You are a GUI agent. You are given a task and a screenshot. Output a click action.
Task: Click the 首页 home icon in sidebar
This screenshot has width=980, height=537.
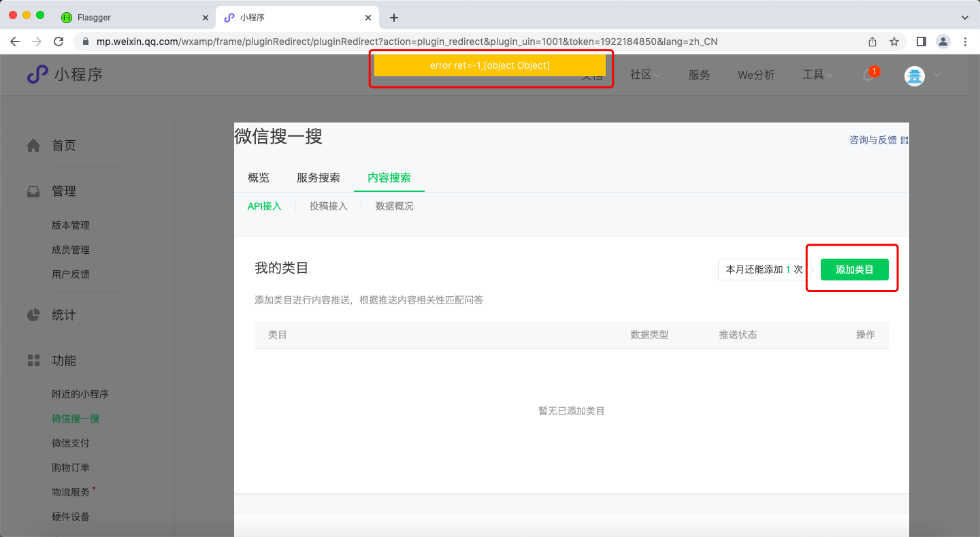[x=33, y=145]
